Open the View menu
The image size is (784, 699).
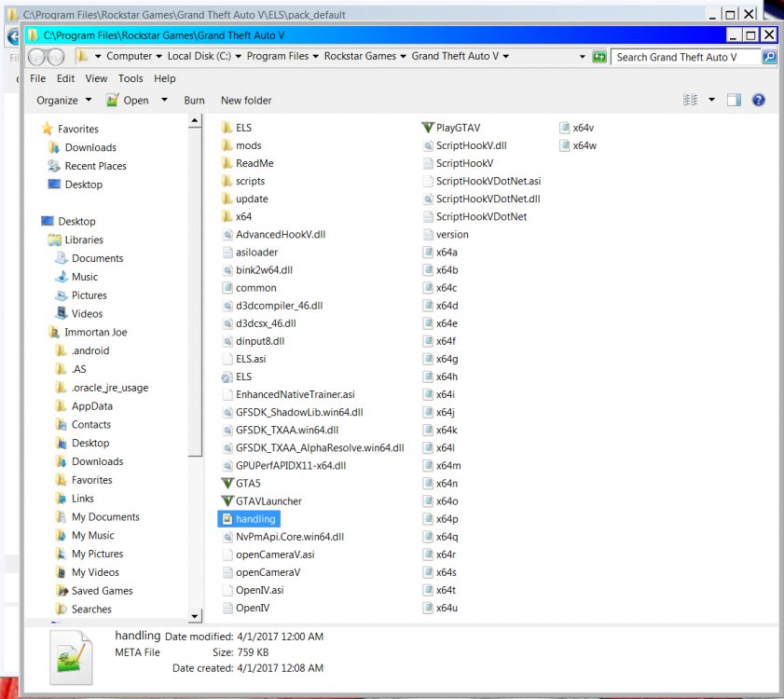96,78
